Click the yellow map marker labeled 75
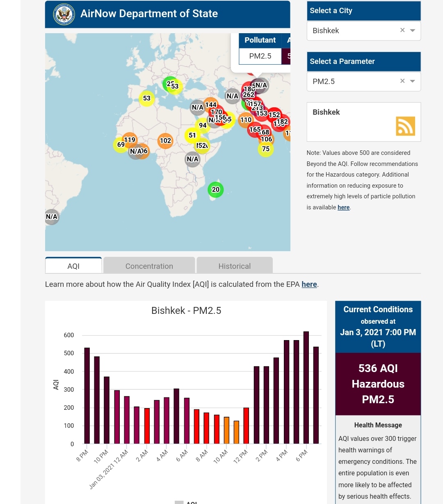443x504 pixels. 266,149
